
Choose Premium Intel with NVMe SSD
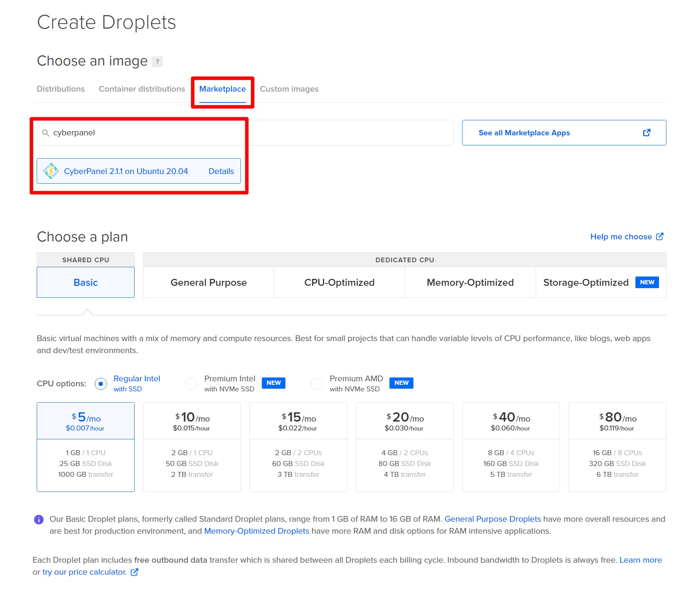click(x=191, y=383)
